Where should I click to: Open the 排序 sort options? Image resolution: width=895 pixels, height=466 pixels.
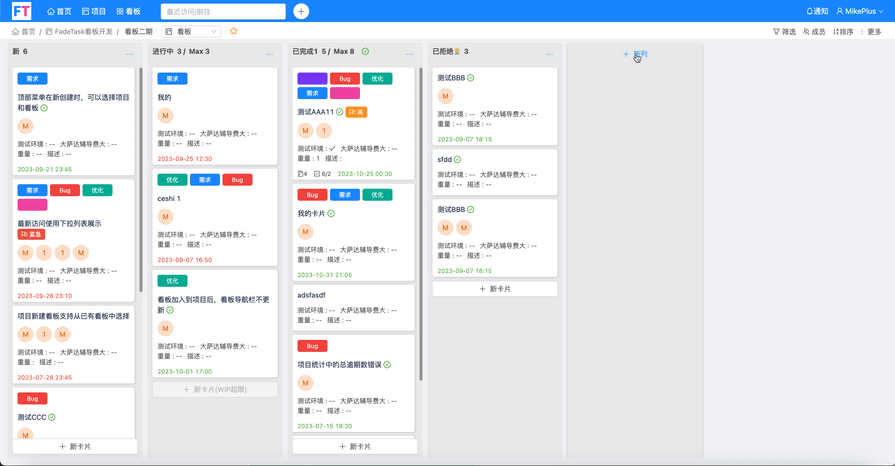click(843, 32)
